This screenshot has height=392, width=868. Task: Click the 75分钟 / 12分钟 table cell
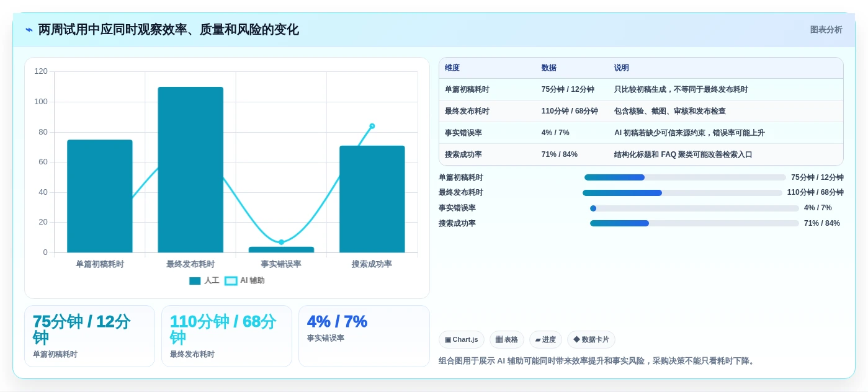pyautogui.click(x=568, y=90)
